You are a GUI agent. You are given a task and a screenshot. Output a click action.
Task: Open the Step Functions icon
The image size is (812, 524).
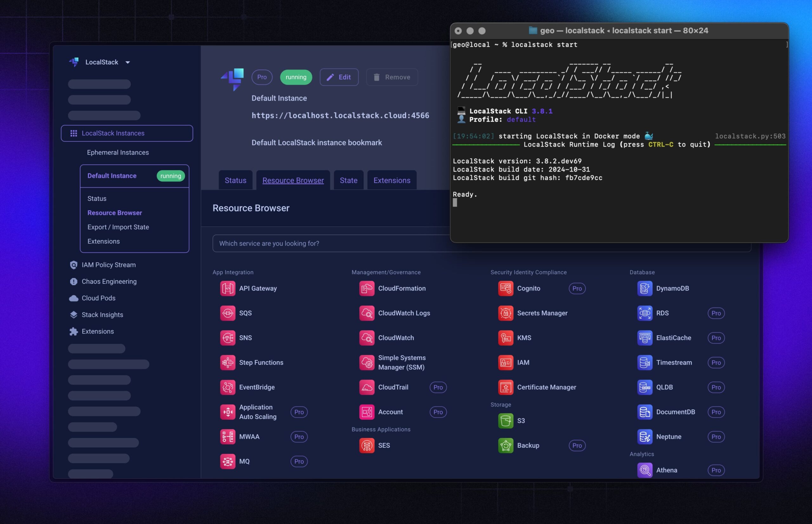coord(227,362)
